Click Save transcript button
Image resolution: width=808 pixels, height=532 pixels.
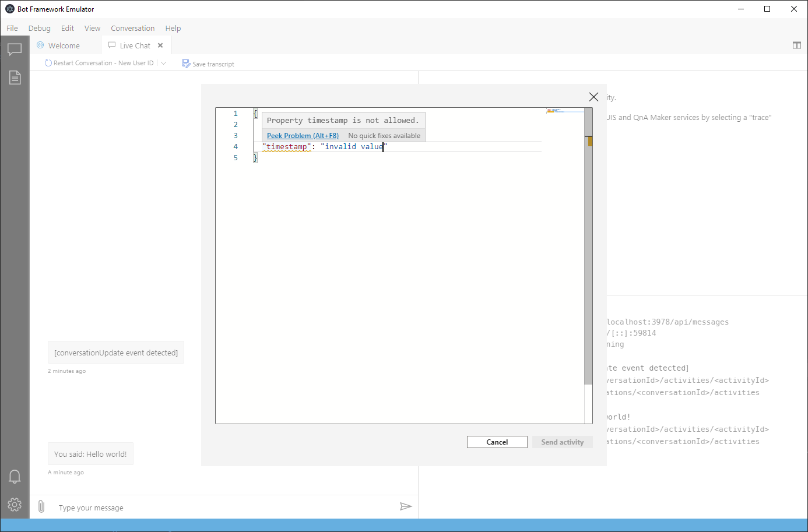[x=208, y=64]
